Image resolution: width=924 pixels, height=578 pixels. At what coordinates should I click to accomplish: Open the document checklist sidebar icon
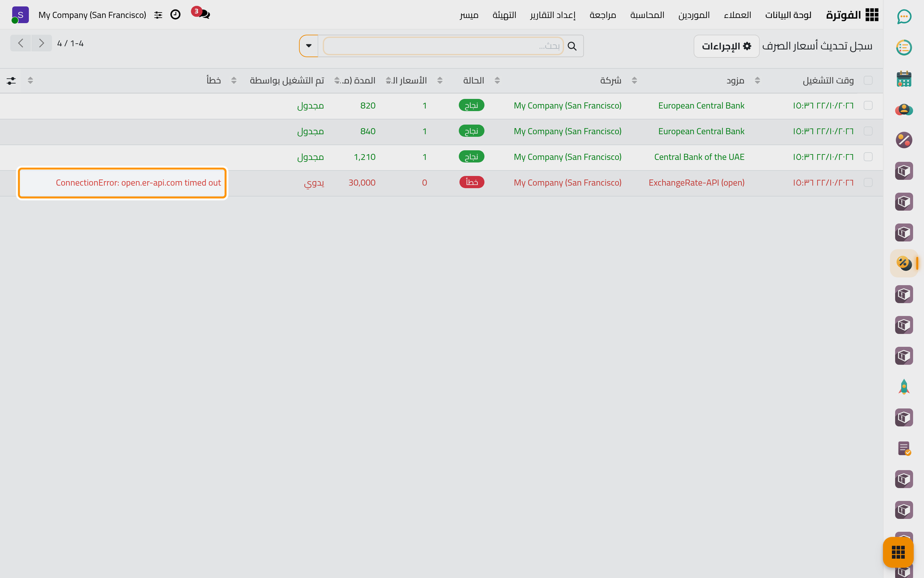(x=904, y=448)
